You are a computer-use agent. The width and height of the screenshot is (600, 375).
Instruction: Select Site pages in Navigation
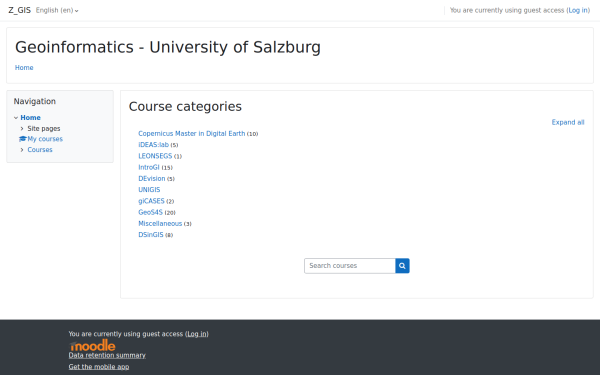coord(44,129)
